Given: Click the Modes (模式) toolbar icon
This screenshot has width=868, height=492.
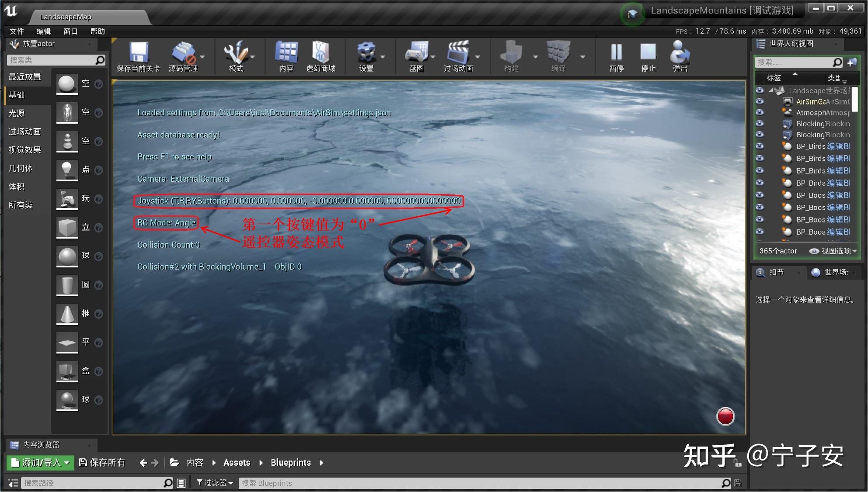Looking at the screenshot, I should pos(236,53).
